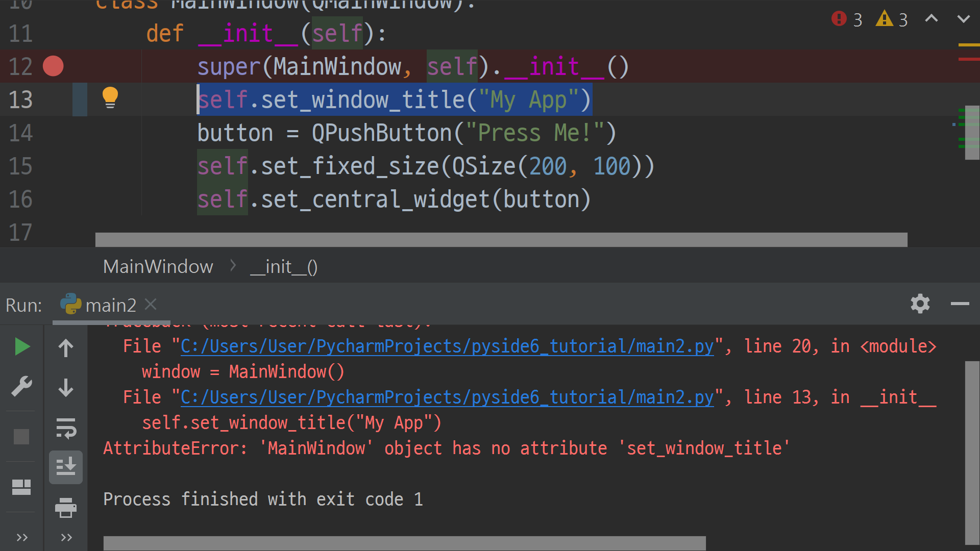Select the main2 run tab

click(x=110, y=305)
